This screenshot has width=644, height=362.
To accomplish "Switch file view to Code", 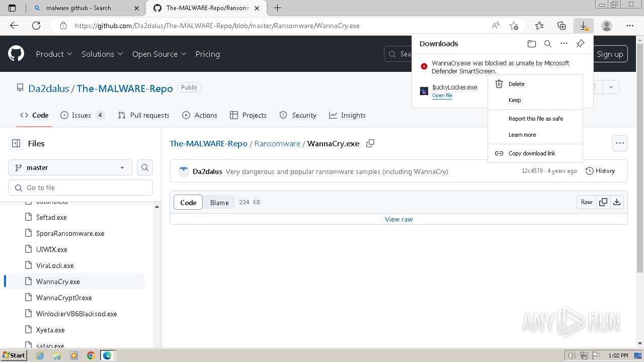I will tap(188, 202).
